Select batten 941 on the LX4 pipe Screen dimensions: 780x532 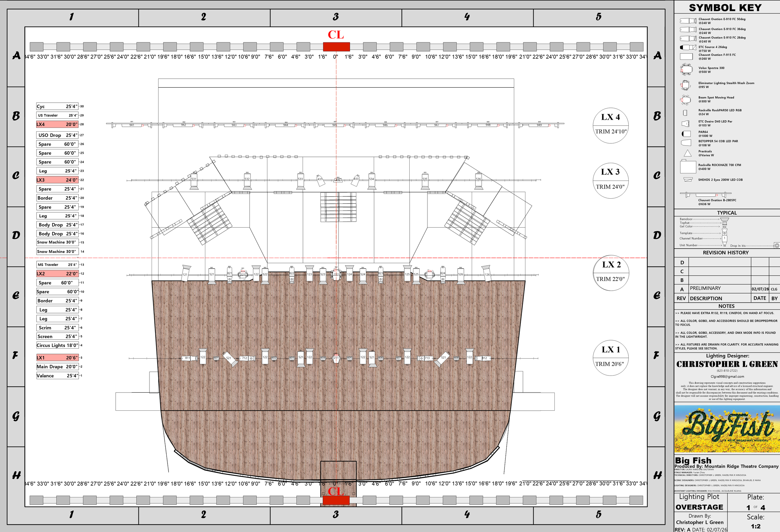coord(132,125)
